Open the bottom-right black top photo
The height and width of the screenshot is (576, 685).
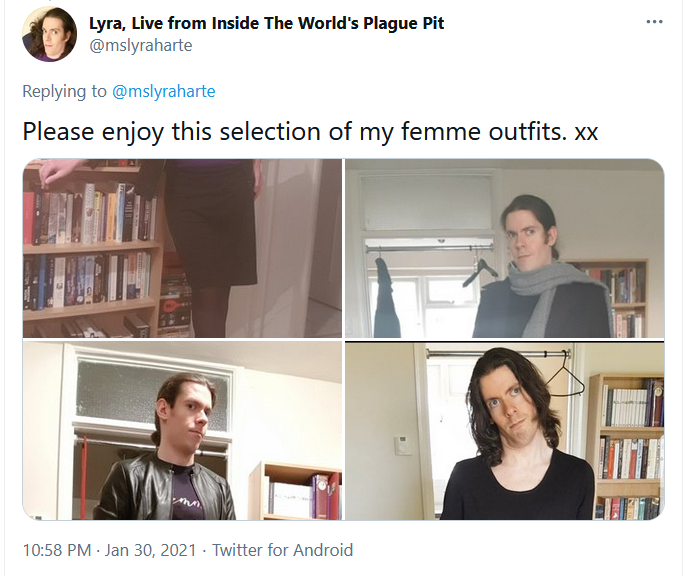tap(505, 430)
